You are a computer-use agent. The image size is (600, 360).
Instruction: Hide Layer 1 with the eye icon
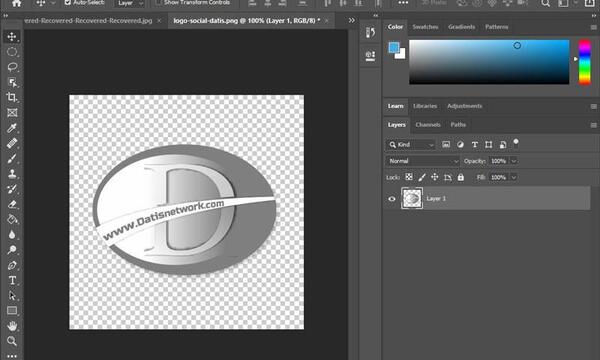(x=391, y=199)
